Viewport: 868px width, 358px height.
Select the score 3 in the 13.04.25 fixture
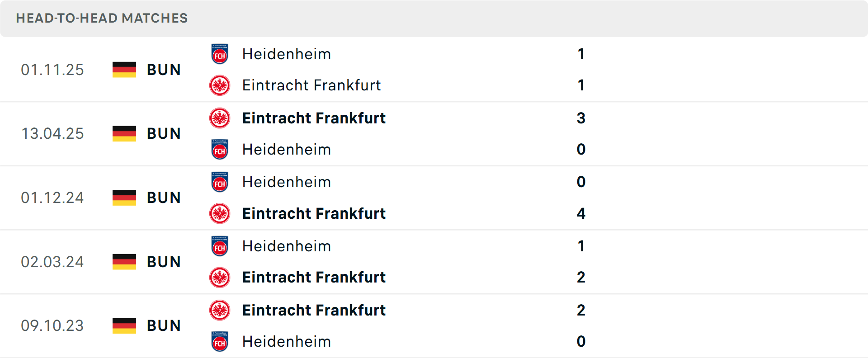(581, 118)
